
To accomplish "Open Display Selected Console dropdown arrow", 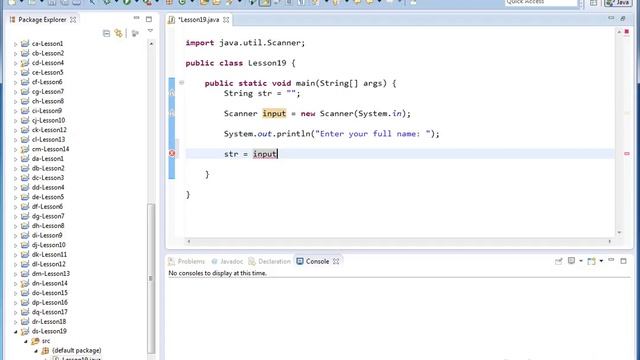I will tap(580, 261).
